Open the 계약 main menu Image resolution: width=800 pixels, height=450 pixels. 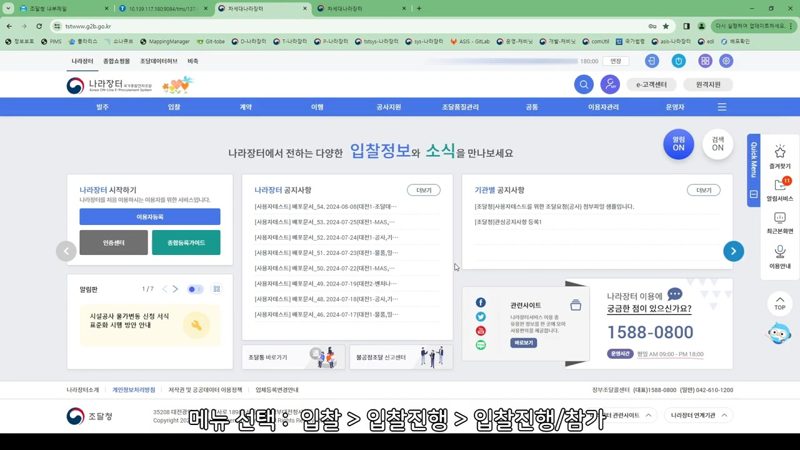tap(246, 107)
